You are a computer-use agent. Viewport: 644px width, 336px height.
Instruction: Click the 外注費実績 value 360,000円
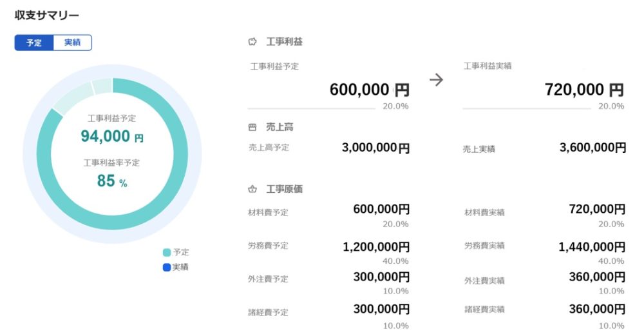(x=597, y=277)
